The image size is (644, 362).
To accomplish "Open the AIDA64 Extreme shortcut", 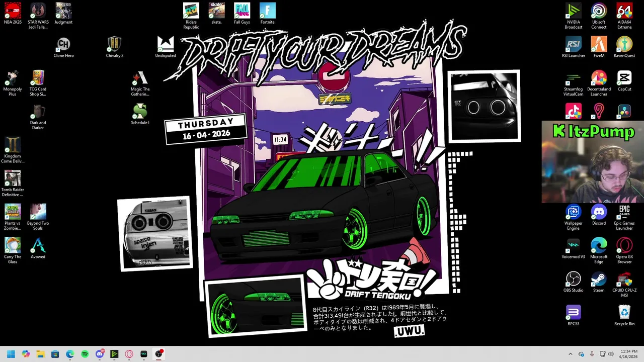I will pyautogui.click(x=624, y=16).
